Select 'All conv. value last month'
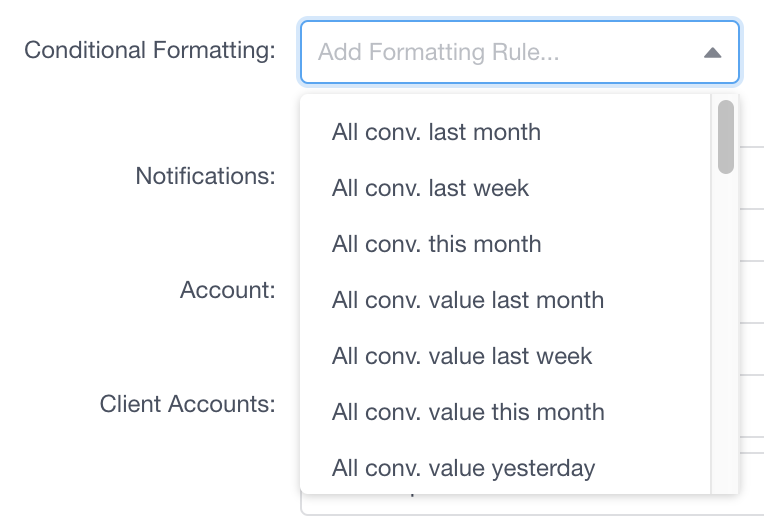The width and height of the screenshot is (764, 522). tap(467, 300)
